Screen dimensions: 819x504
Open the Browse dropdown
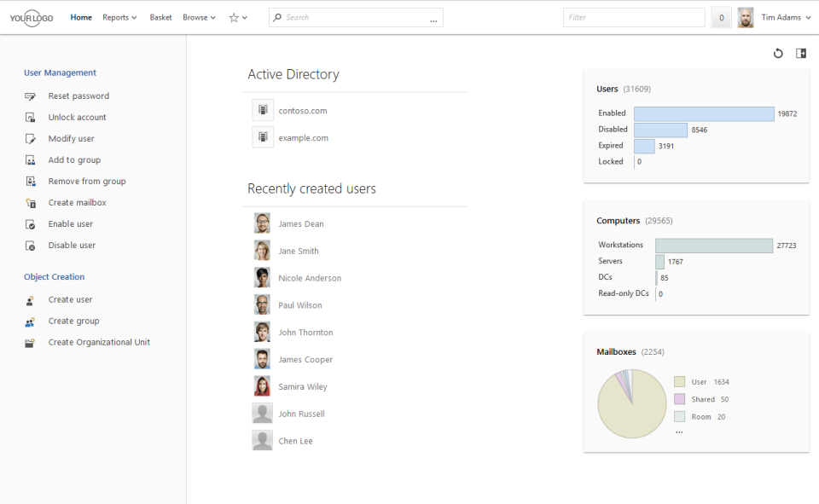pyautogui.click(x=198, y=17)
